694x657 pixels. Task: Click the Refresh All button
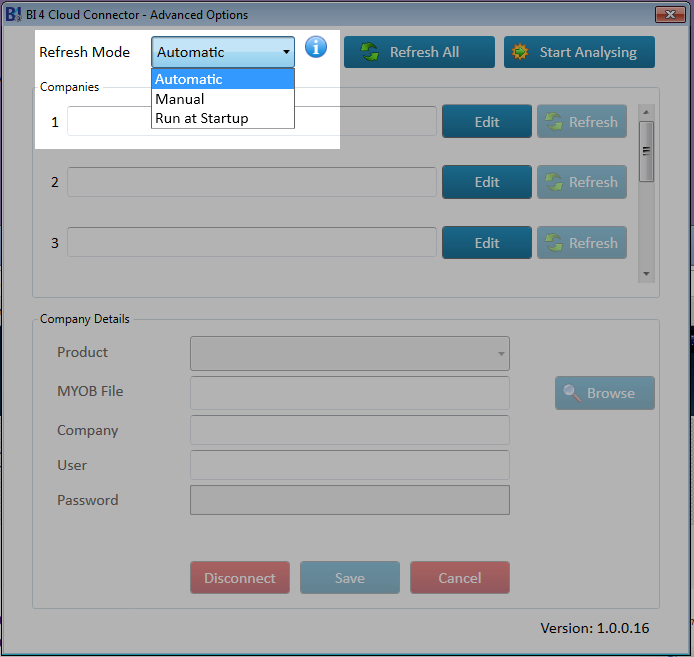tap(419, 52)
